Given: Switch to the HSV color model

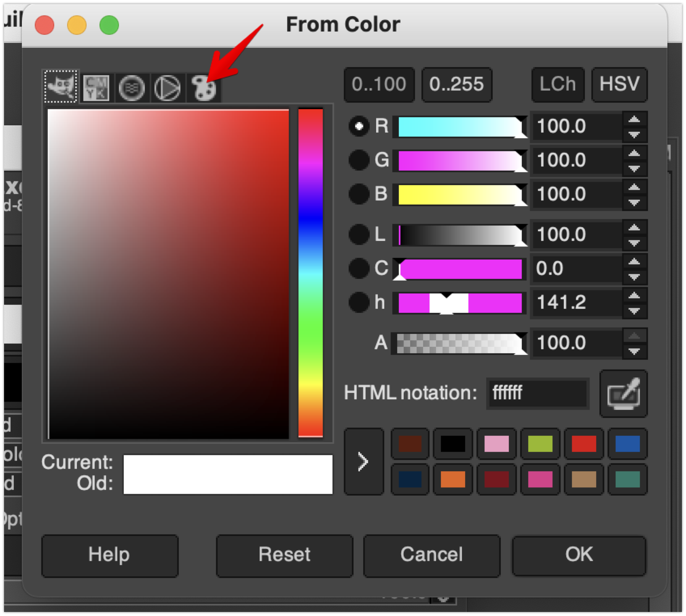Looking at the screenshot, I should pos(619,84).
